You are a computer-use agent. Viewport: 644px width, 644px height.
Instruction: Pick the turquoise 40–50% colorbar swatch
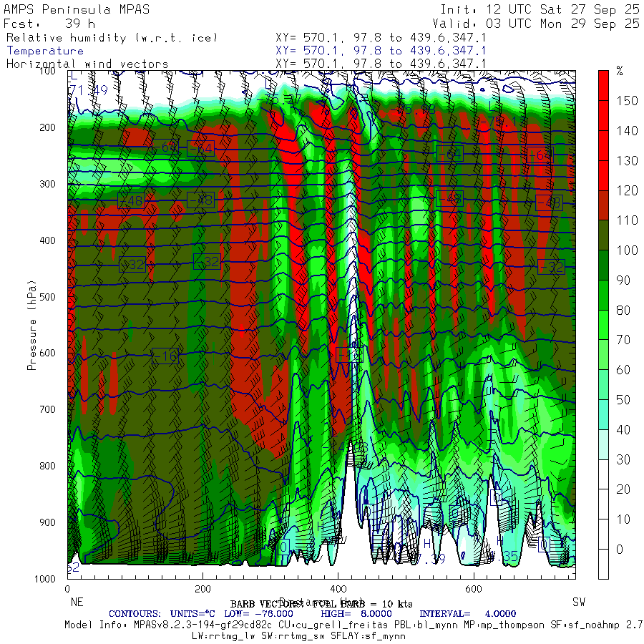pyautogui.click(x=603, y=415)
